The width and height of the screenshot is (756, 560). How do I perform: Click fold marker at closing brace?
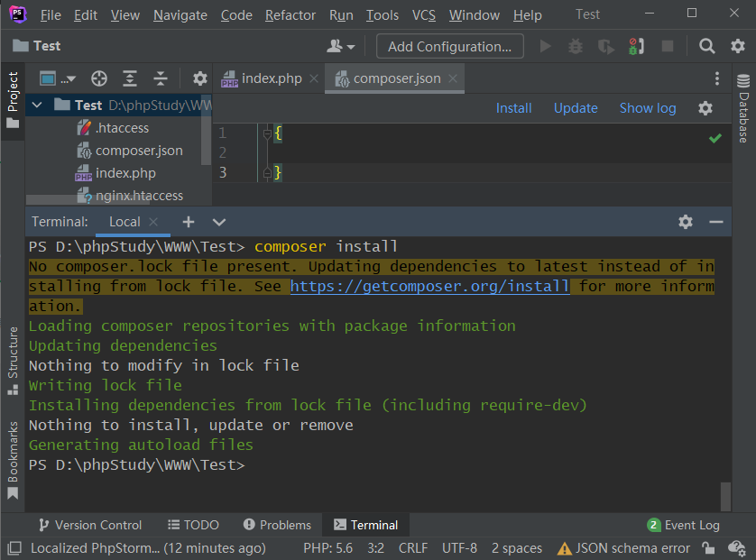pyautogui.click(x=267, y=172)
